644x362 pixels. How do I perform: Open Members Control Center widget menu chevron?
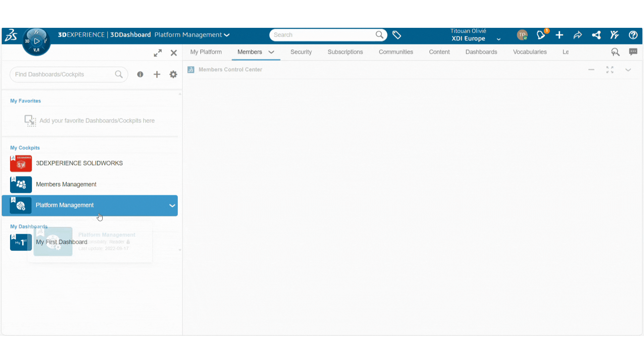tap(628, 70)
